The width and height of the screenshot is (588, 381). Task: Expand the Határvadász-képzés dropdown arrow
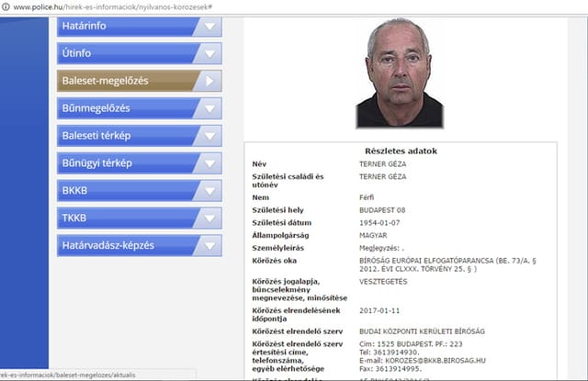[x=209, y=245]
